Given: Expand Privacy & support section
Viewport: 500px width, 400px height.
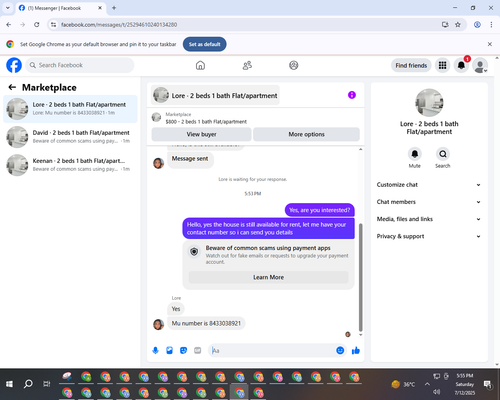Looking at the screenshot, I should [429, 236].
